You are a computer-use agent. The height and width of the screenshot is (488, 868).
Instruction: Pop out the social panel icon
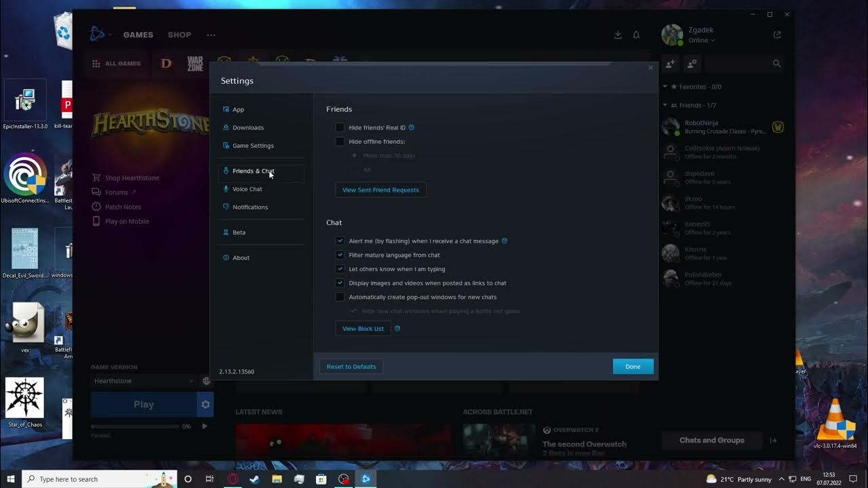[777, 35]
